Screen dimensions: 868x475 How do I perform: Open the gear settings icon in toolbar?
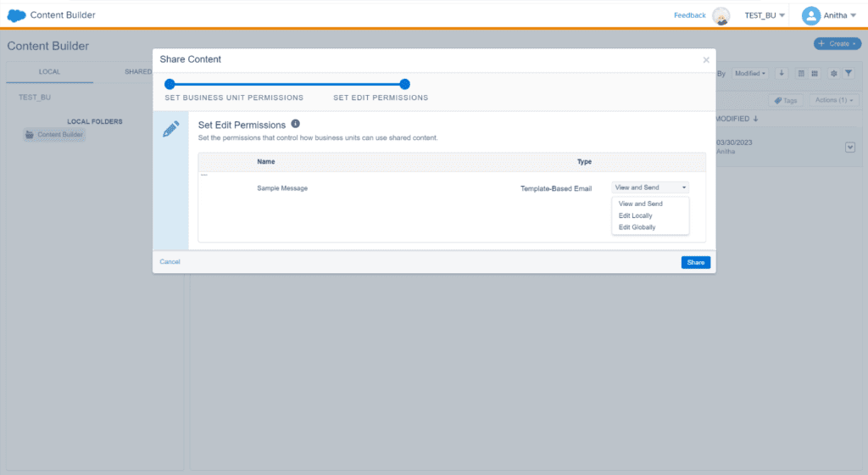(833, 74)
